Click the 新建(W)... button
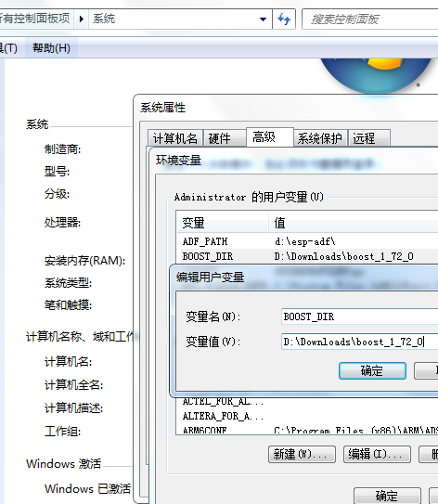438x504 pixels. 302,454
